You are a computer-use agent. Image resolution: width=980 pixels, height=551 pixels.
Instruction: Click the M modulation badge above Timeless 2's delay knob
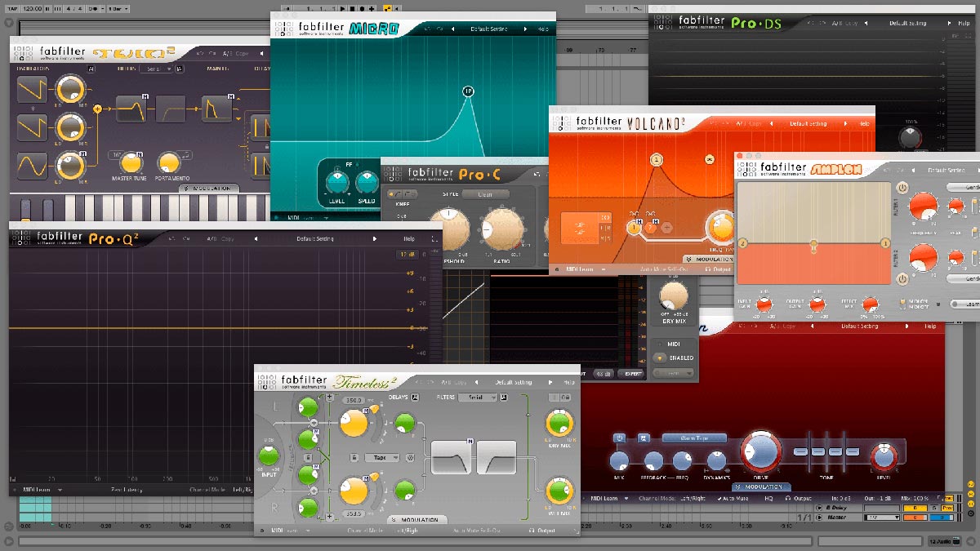coord(364,411)
